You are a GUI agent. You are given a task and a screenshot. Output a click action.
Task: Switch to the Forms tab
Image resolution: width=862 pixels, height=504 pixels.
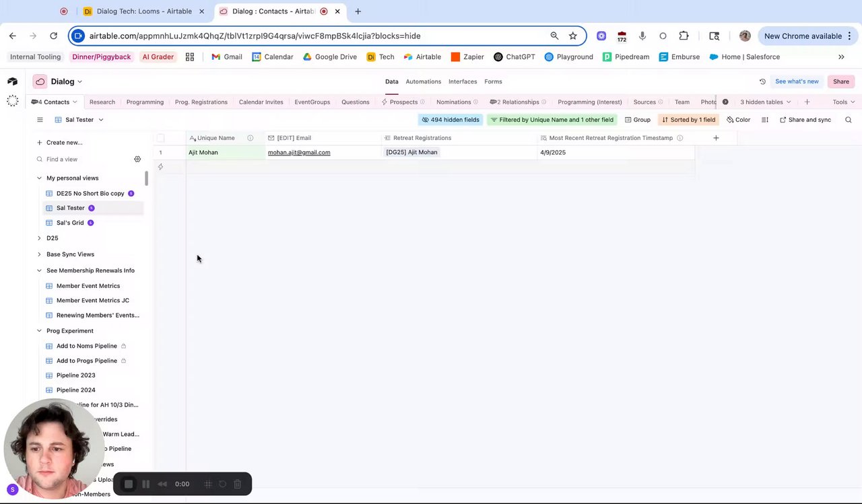(493, 81)
